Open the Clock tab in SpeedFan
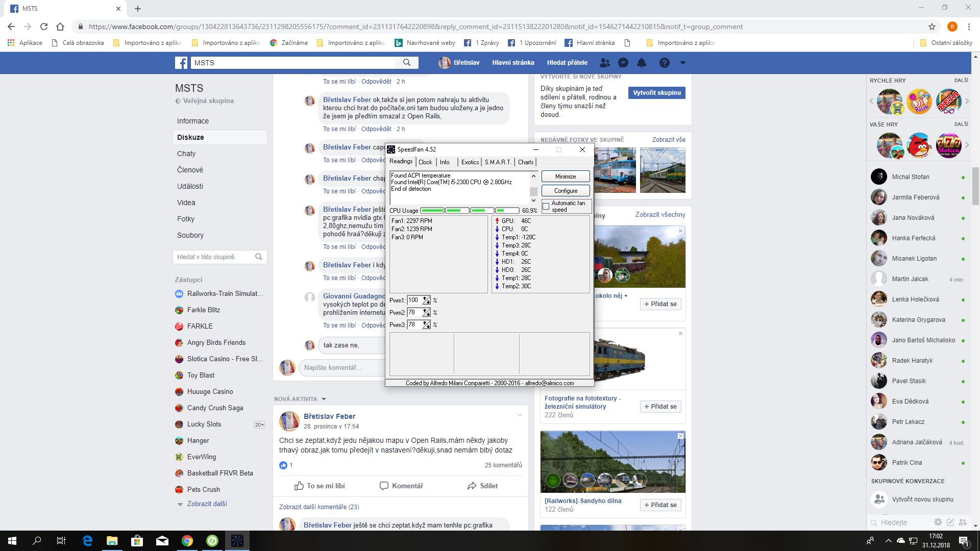Image resolution: width=980 pixels, height=551 pixels. [x=425, y=162]
